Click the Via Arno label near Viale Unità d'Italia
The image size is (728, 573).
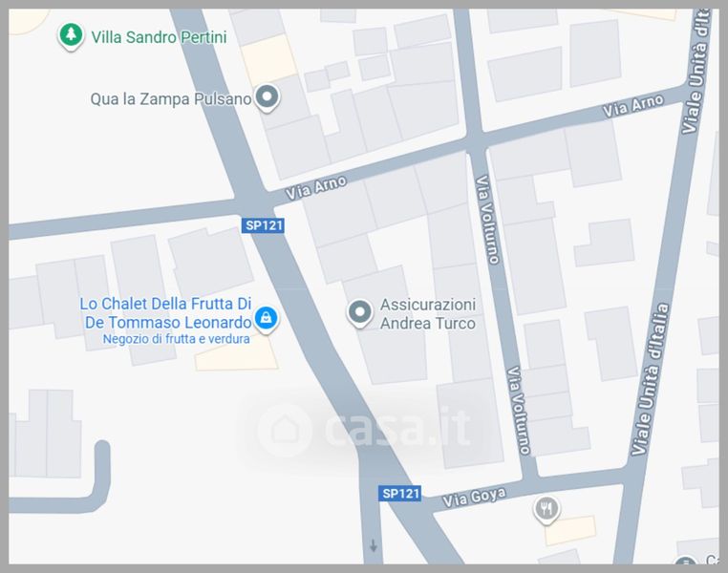(x=633, y=105)
